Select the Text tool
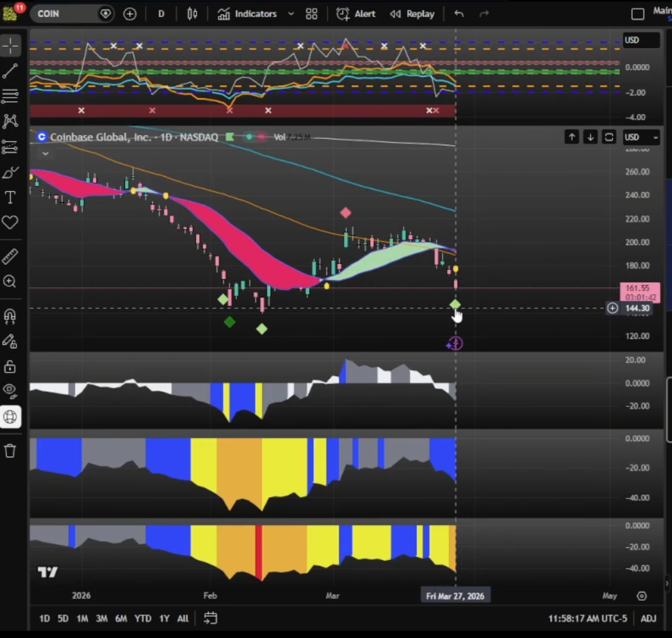The width and height of the screenshot is (672, 638). (10, 197)
